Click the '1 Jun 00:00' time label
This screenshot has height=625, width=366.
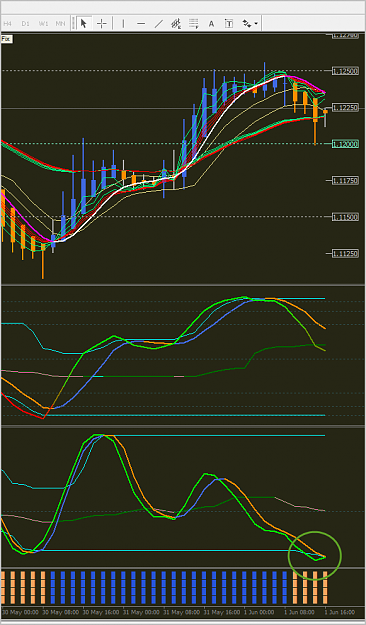[x=260, y=612]
